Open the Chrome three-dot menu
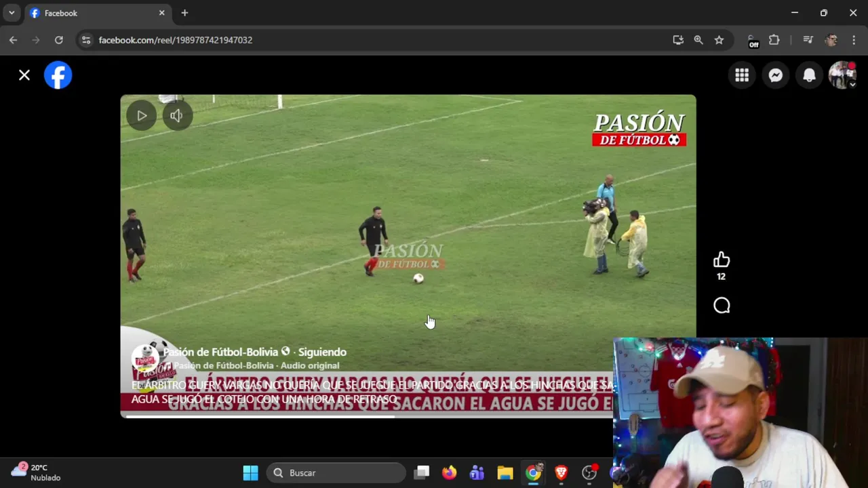The image size is (868, 488). (854, 40)
